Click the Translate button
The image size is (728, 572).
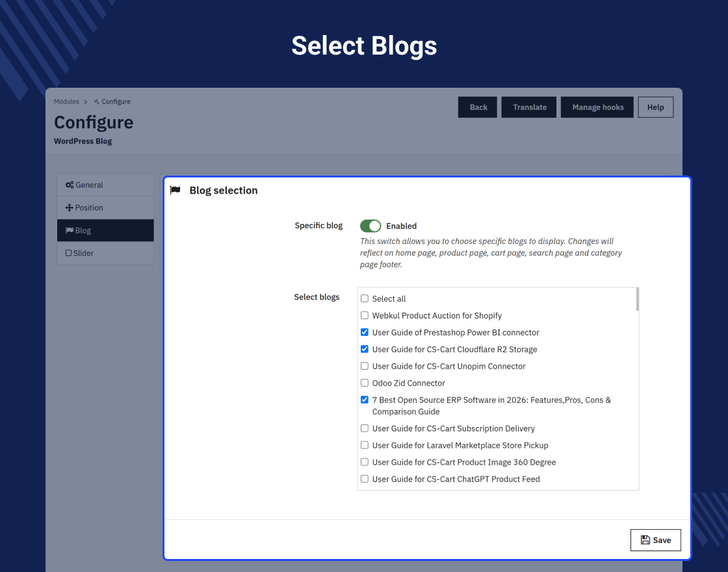coord(529,107)
